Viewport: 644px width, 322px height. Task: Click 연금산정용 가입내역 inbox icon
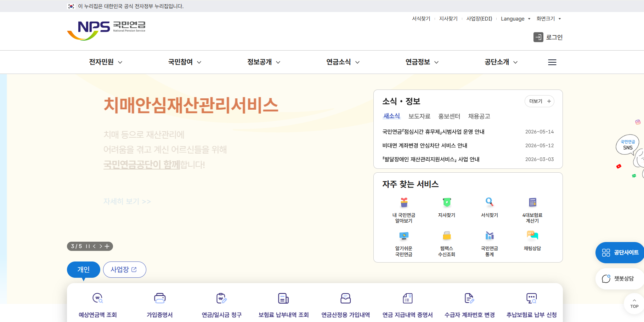pos(345,298)
